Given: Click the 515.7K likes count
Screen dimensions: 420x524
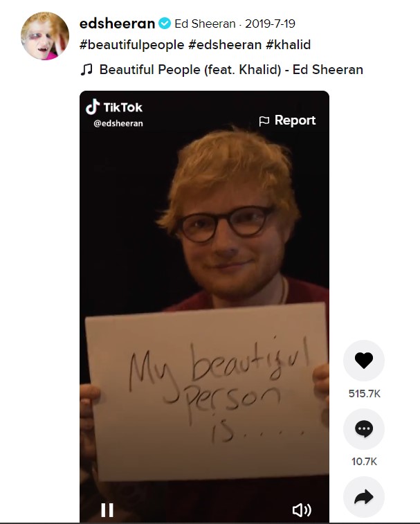Looking at the screenshot, I should [x=364, y=394].
